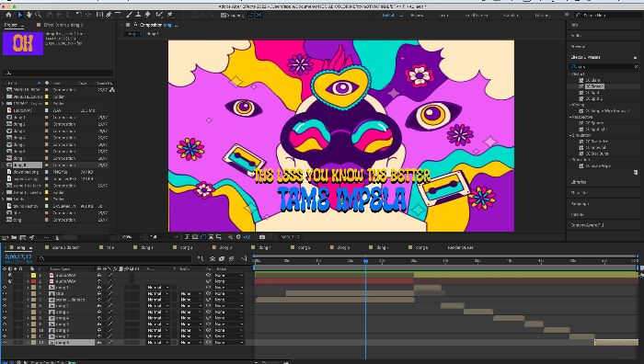The width and height of the screenshot is (644, 364).
Task: Open the Effects & Presets panel menu
Action: click(635, 58)
